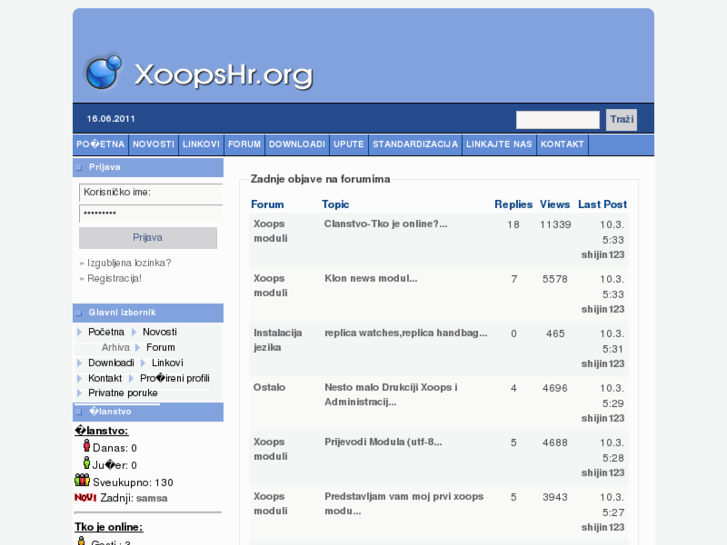Open the NOVOSTI top navigation tab
The image size is (727, 545).
(153, 144)
